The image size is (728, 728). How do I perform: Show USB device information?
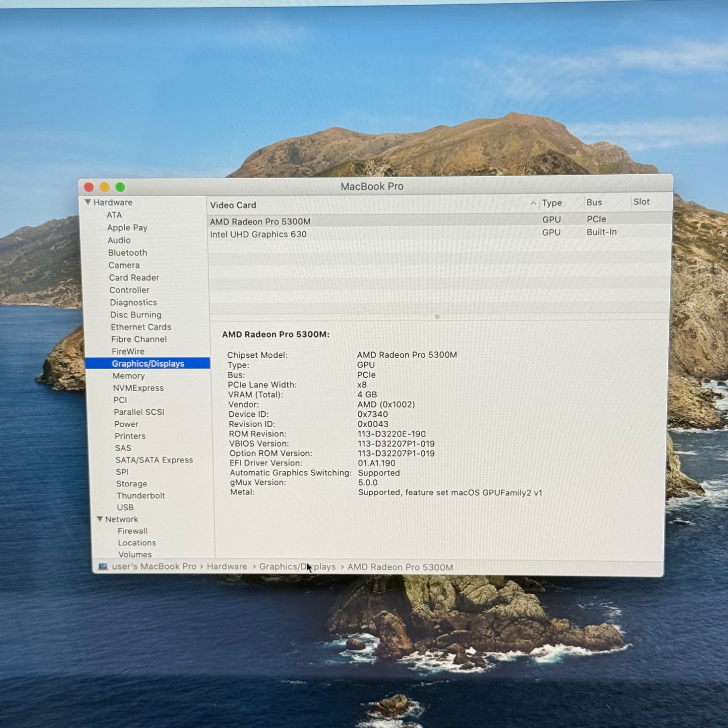point(125,507)
